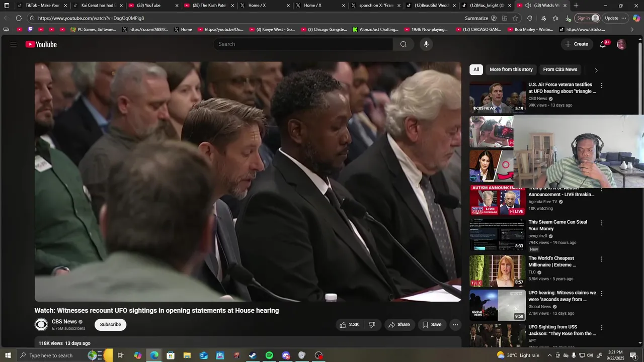Viewport: 644px width, 362px height.
Task: Click the search magnifier button
Action: 403,44
